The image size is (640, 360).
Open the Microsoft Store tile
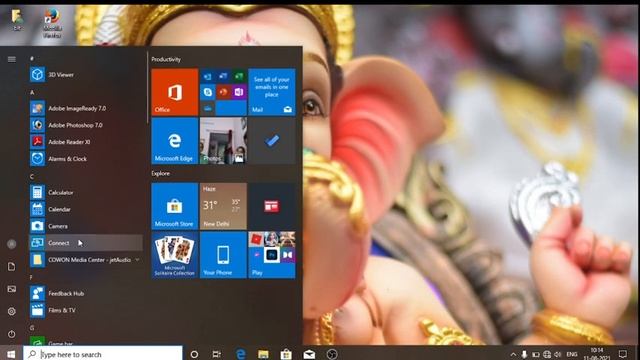click(x=175, y=206)
